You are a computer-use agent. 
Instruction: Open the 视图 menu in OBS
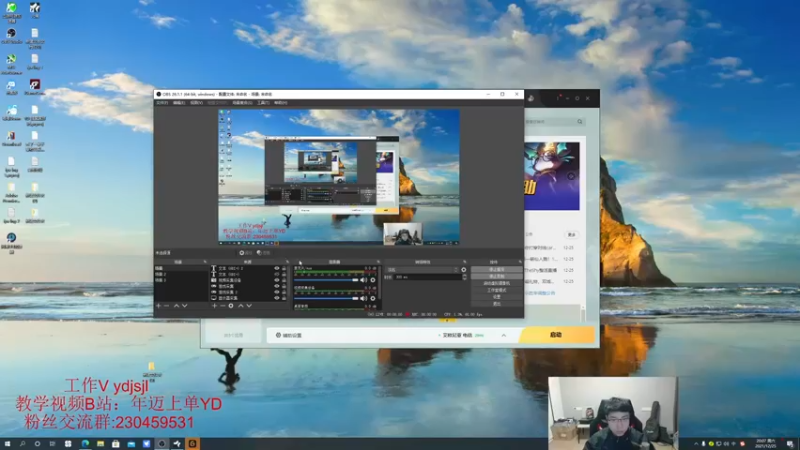[196, 103]
